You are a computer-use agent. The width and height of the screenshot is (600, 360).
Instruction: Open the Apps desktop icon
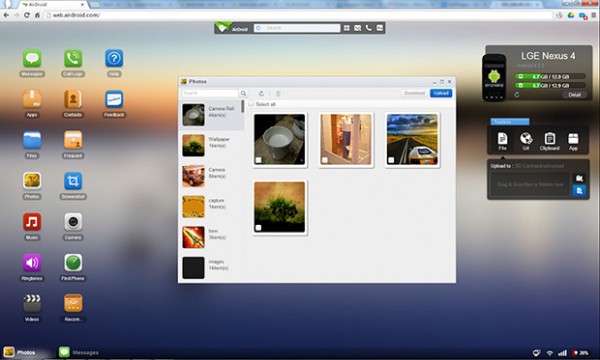point(32,99)
